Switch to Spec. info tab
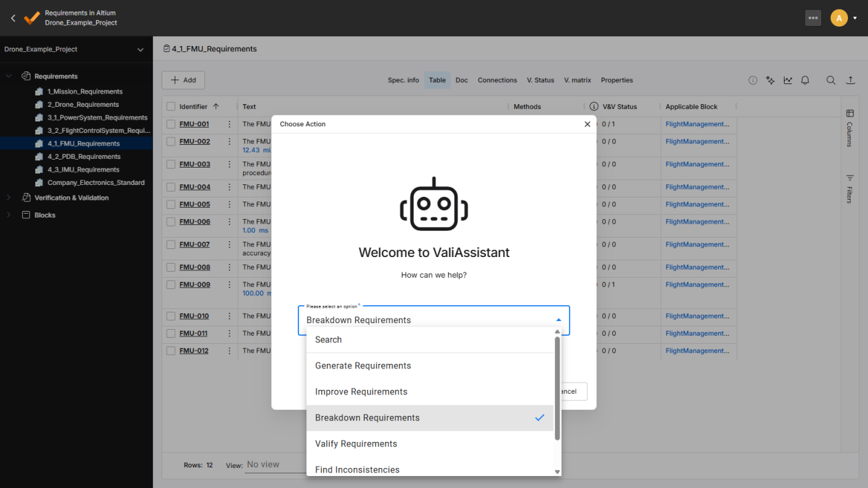 coord(403,80)
